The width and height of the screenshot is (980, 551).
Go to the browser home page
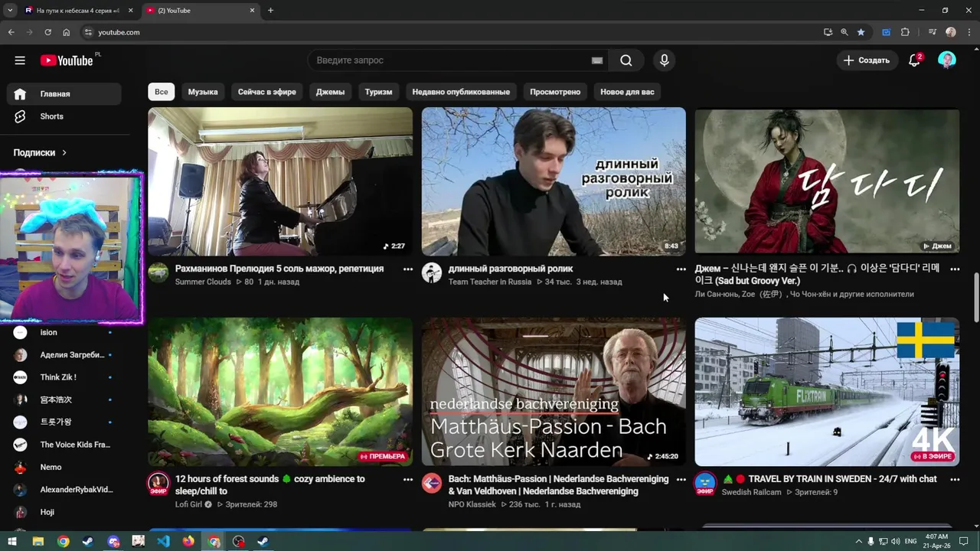[66, 32]
